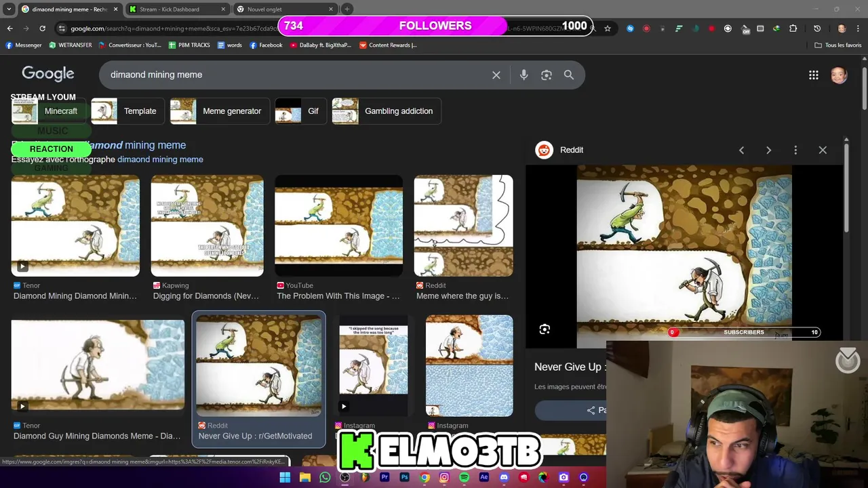Open File Explorer from taskbar

305,477
